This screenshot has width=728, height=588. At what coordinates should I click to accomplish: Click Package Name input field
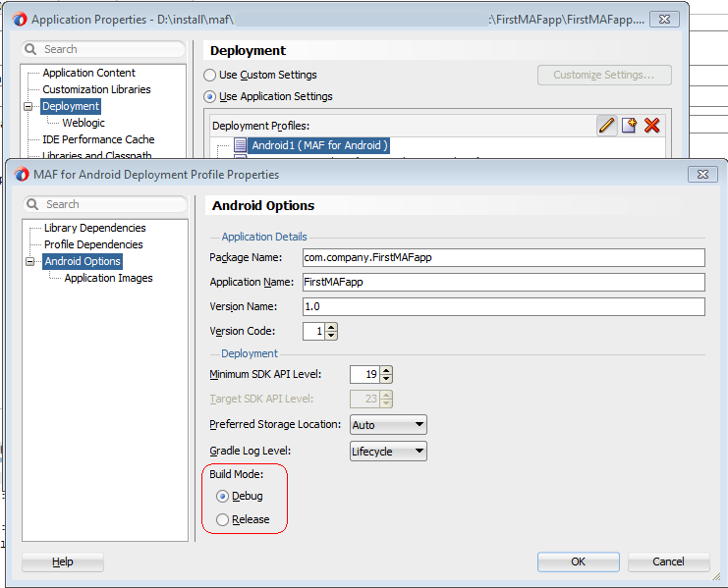point(504,258)
